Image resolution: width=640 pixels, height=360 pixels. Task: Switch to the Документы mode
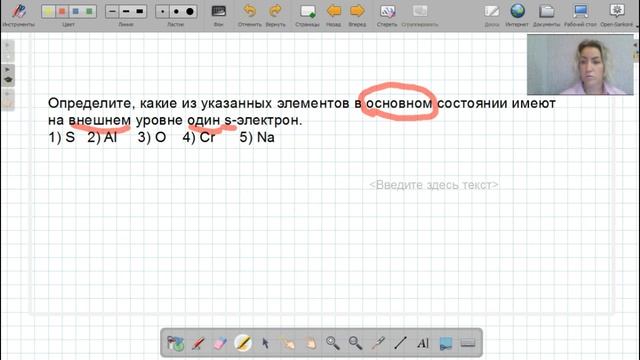547,15
